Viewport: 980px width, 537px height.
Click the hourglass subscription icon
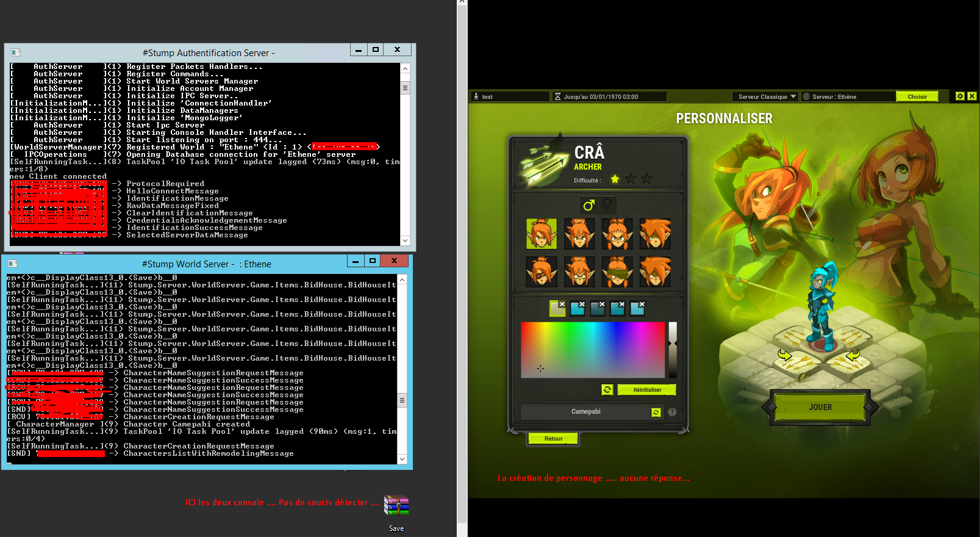(x=557, y=96)
